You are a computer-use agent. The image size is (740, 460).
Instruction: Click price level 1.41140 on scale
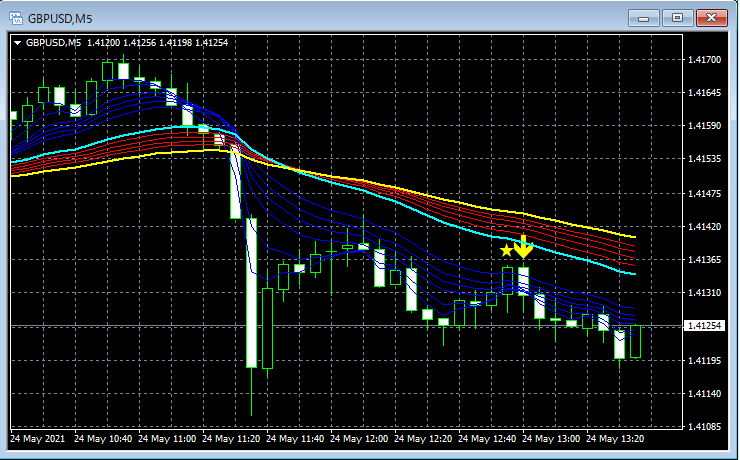coord(705,393)
